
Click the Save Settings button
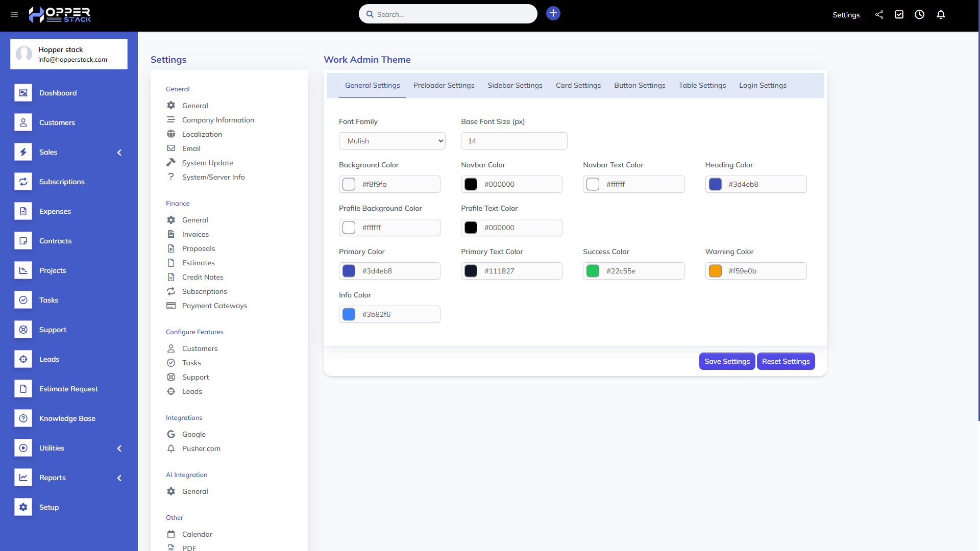727,361
